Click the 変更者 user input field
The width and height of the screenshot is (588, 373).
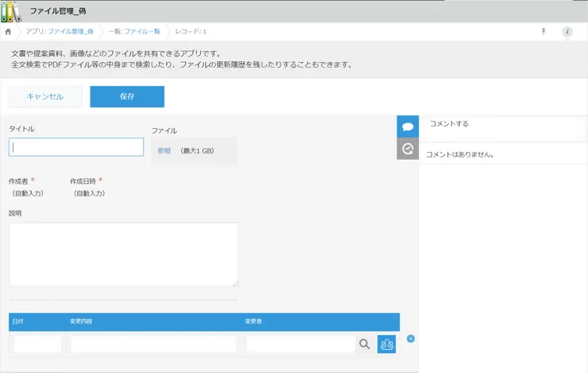pyautogui.click(x=300, y=344)
